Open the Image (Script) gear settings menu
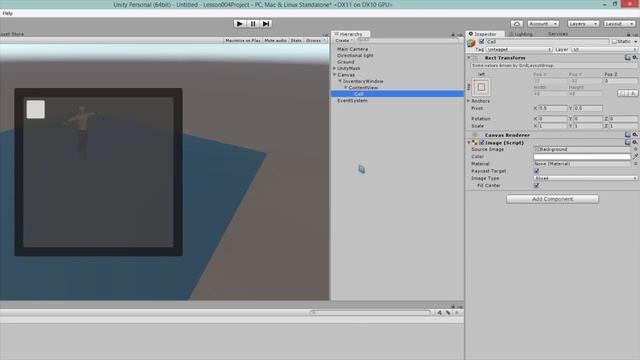This screenshot has height=360, width=640. (635, 142)
